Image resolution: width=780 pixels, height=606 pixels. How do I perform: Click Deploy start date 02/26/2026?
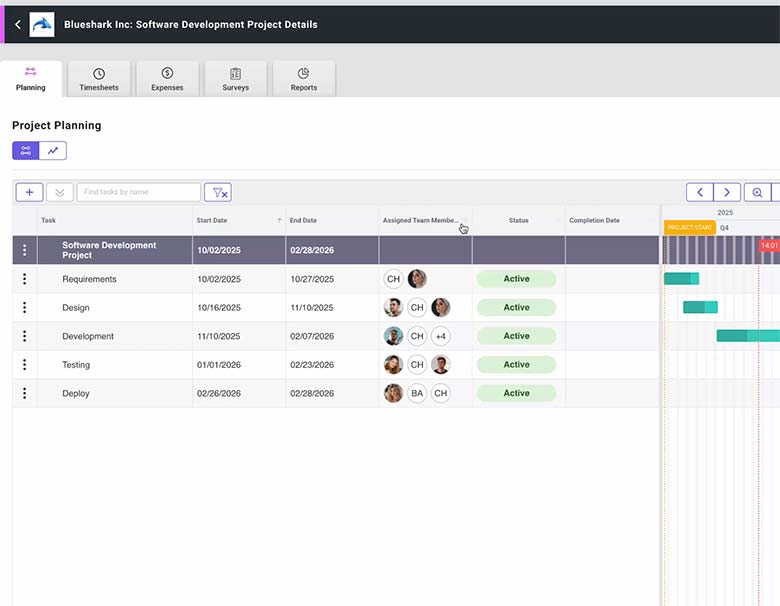click(x=219, y=394)
